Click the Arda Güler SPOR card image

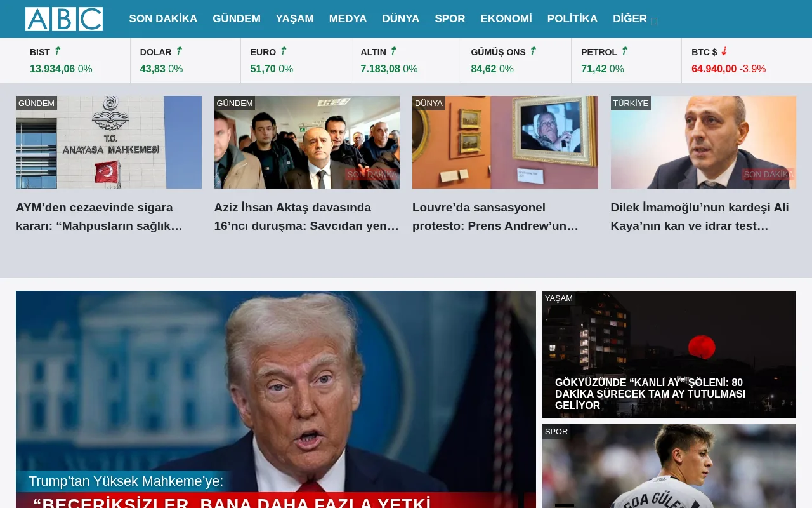coord(669,466)
